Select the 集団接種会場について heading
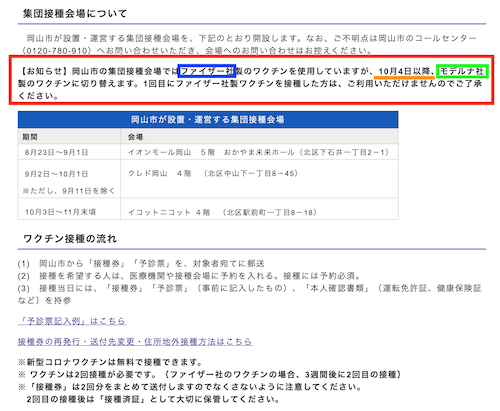 [75, 14]
